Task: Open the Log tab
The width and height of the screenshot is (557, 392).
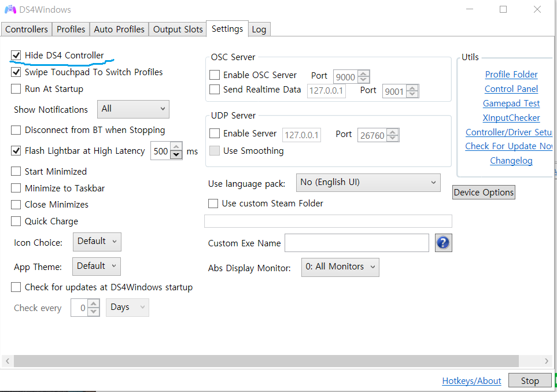Action: tap(259, 29)
